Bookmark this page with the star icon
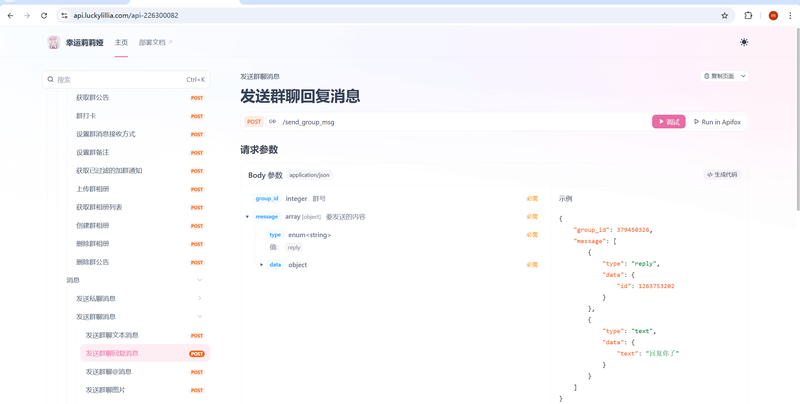 pos(725,16)
